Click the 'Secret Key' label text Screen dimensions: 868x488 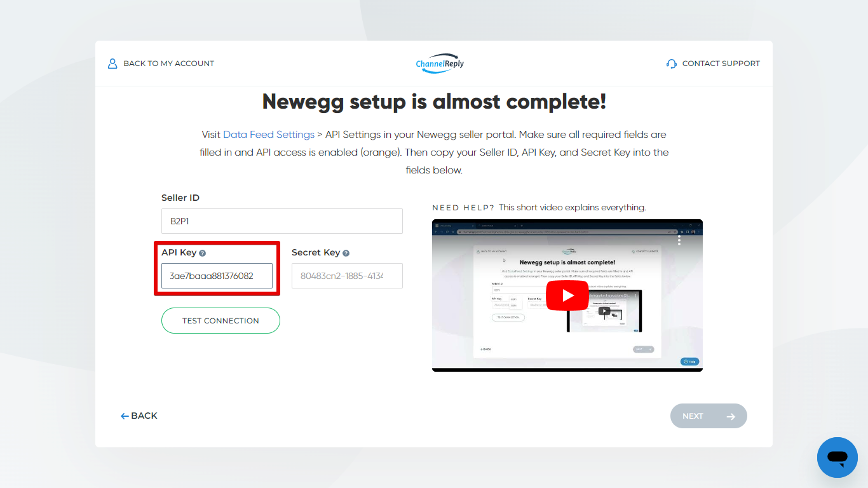316,252
